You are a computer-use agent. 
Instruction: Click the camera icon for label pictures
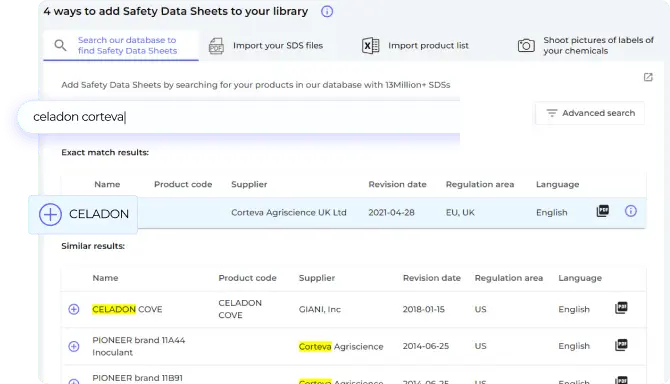(x=526, y=45)
